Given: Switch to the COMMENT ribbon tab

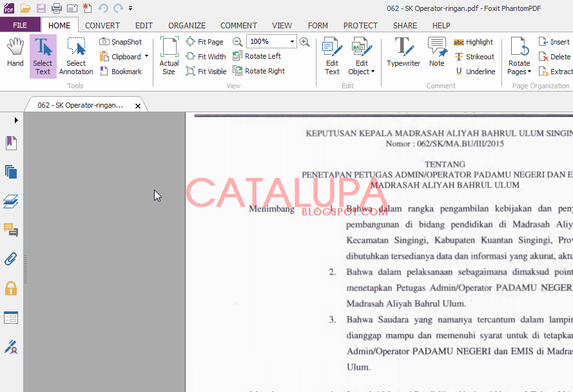Looking at the screenshot, I should 238,25.
